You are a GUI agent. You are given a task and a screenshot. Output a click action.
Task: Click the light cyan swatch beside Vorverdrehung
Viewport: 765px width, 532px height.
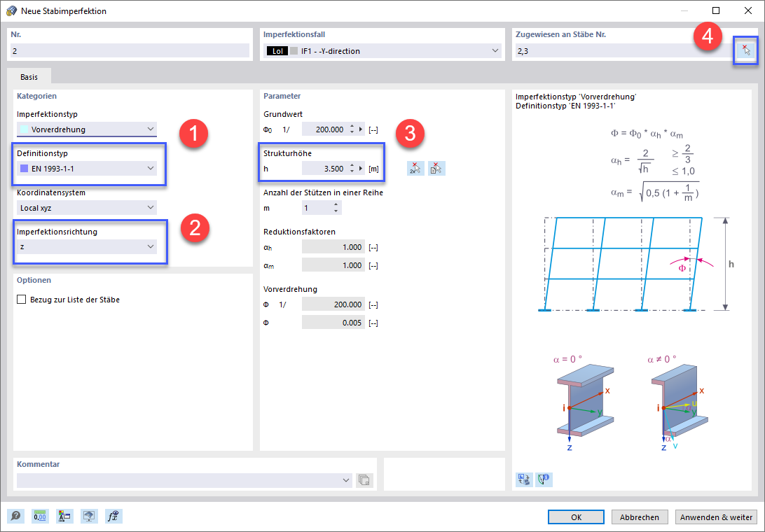[24, 129]
